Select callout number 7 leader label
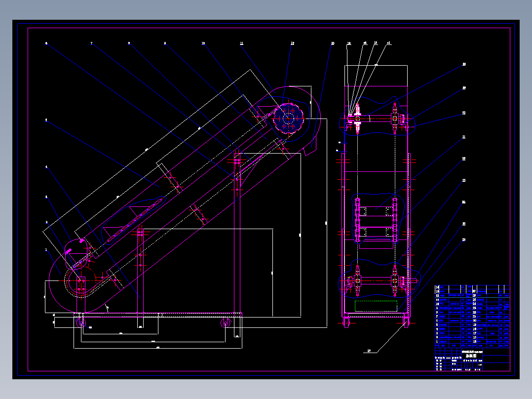The image size is (532, 399). coord(91,43)
